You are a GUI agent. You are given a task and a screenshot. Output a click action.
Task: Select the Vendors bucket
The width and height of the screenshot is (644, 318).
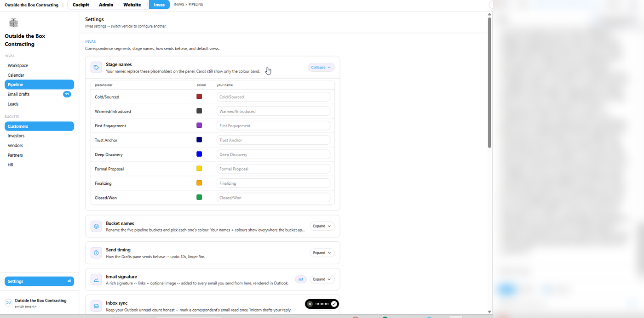[39, 146]
